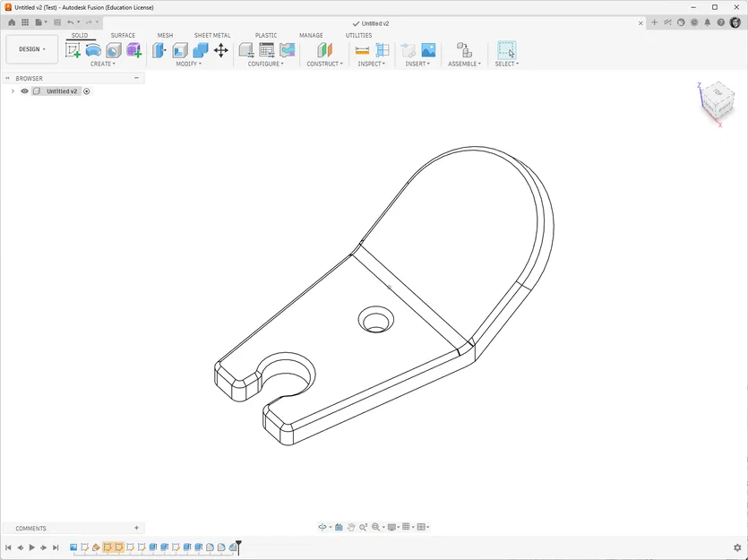This screenshot has width=748, height=560.
Task: Open the INSERT dropdown menu
Action: [417, 64]
